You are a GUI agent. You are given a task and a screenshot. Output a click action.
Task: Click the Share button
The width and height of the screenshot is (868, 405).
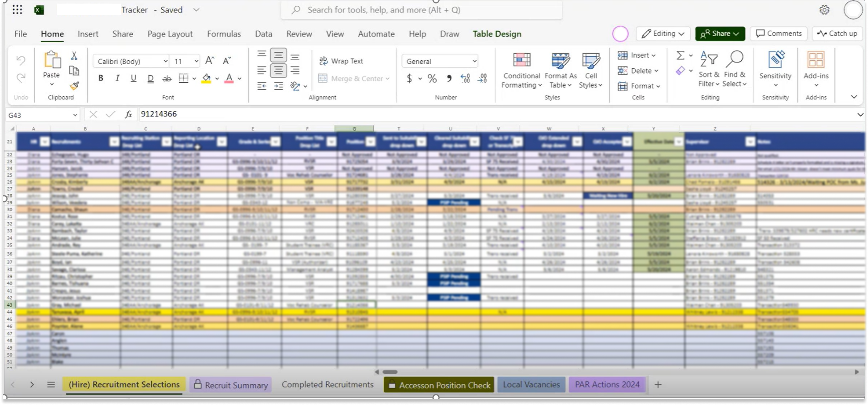(720, 33)
